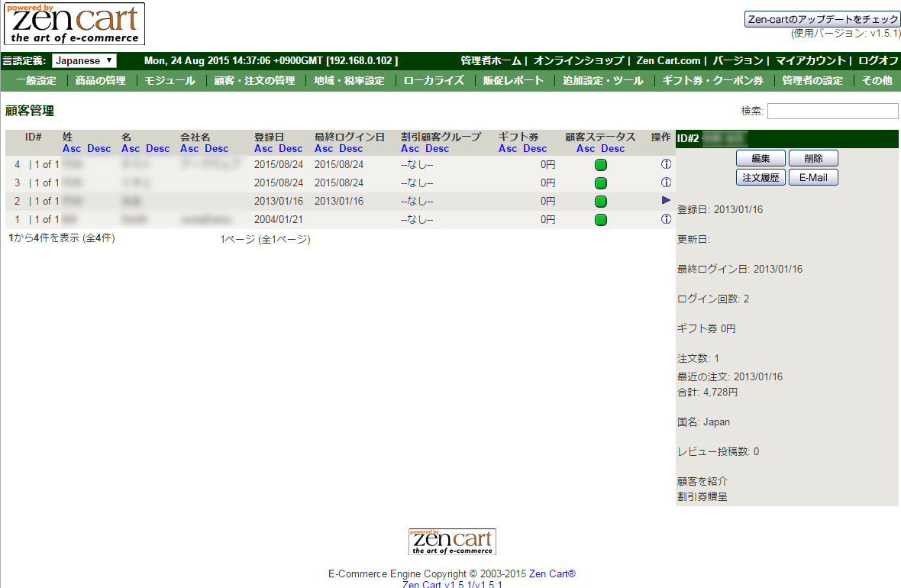
Task: Click Zen-cartのアップデートをチェック button
Action: point(822,19)
